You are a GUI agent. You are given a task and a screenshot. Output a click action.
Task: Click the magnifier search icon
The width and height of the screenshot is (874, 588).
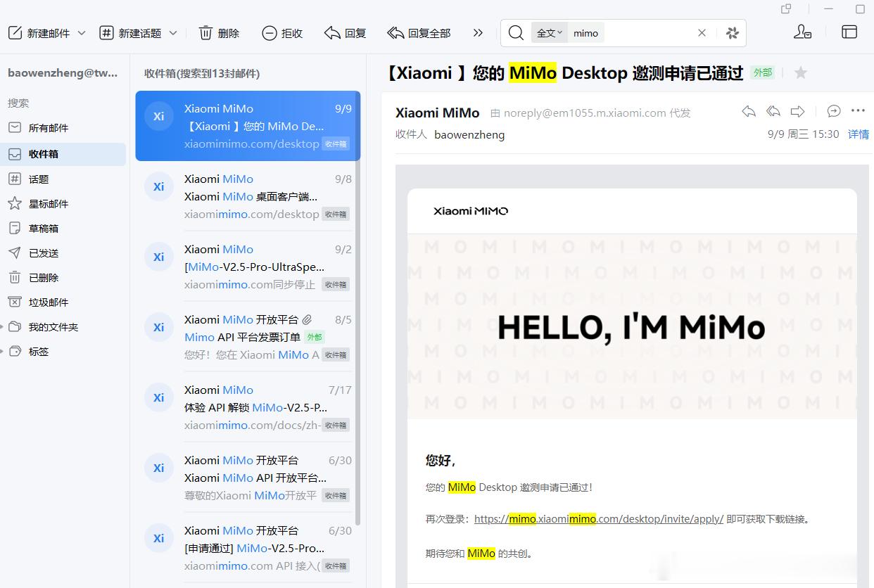[516, 32]
